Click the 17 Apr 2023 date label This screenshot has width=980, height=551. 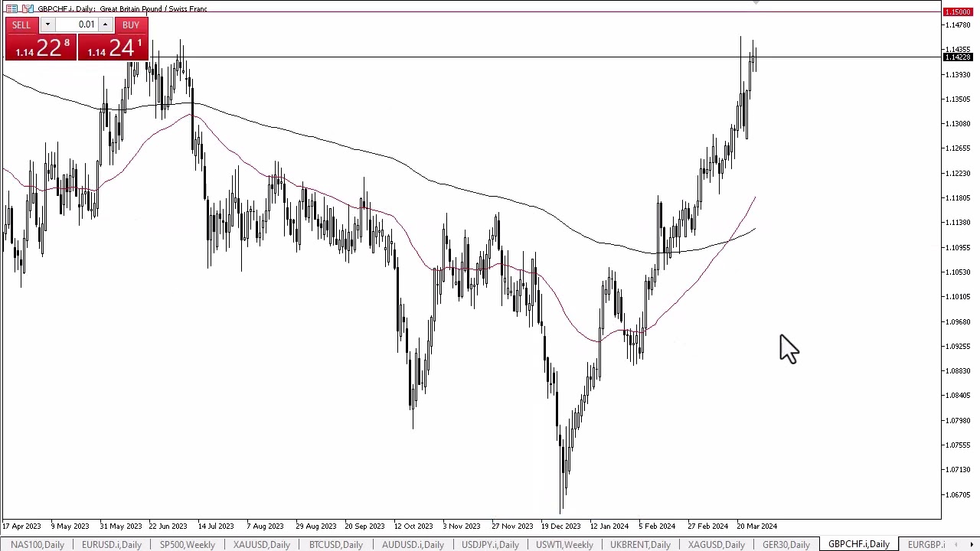(21, 527)
